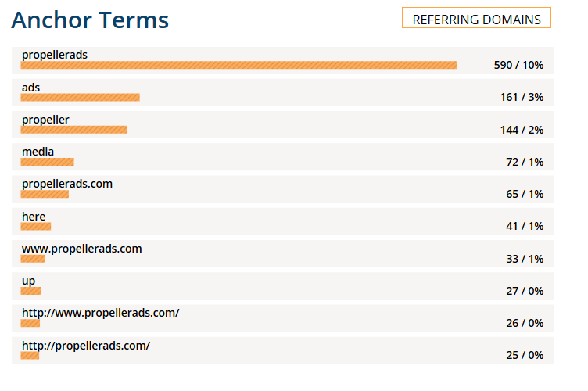Screen dimensions: 588x391
Task: Click the orange bar for propellerads
Action: point(238,65)
